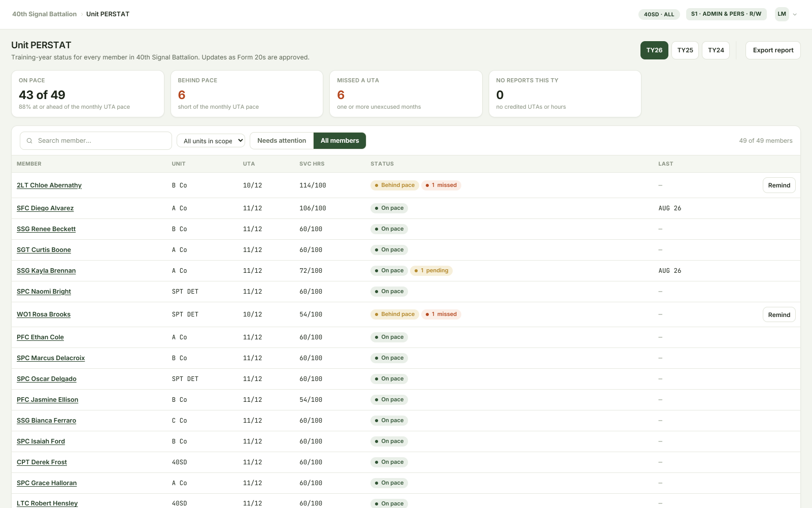Click '1 missed' badge in Chloe Abernathy row
Viewport: 812px width, 508px height.
(x=441, y=185)
